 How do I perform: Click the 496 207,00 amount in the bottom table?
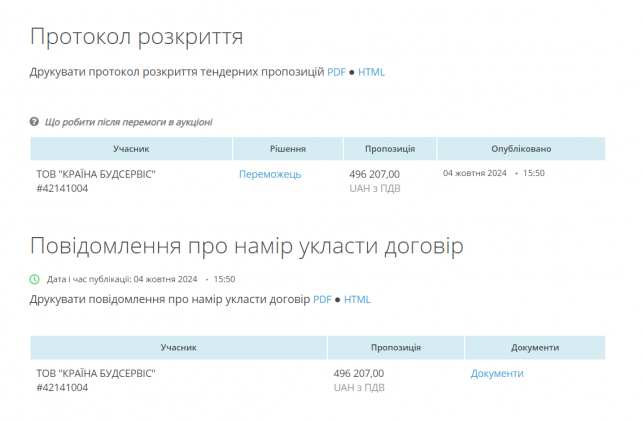(x=358, y=373)
